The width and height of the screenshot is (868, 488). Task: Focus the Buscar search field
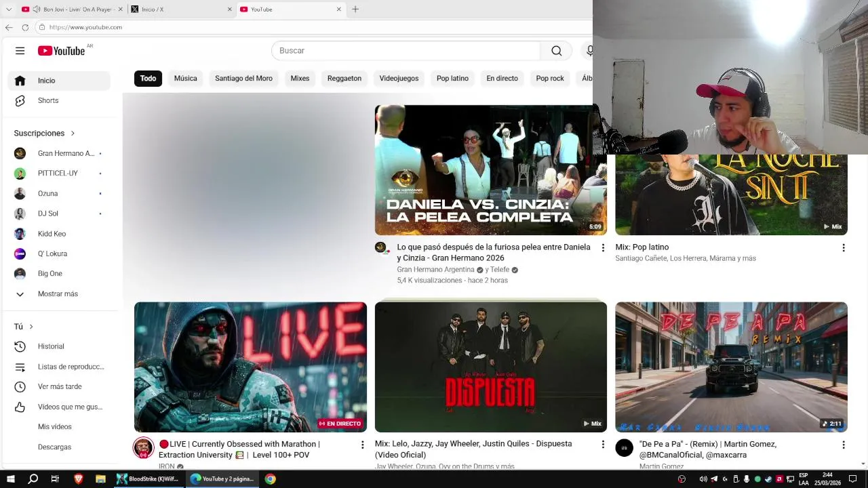tap(406, 51)
